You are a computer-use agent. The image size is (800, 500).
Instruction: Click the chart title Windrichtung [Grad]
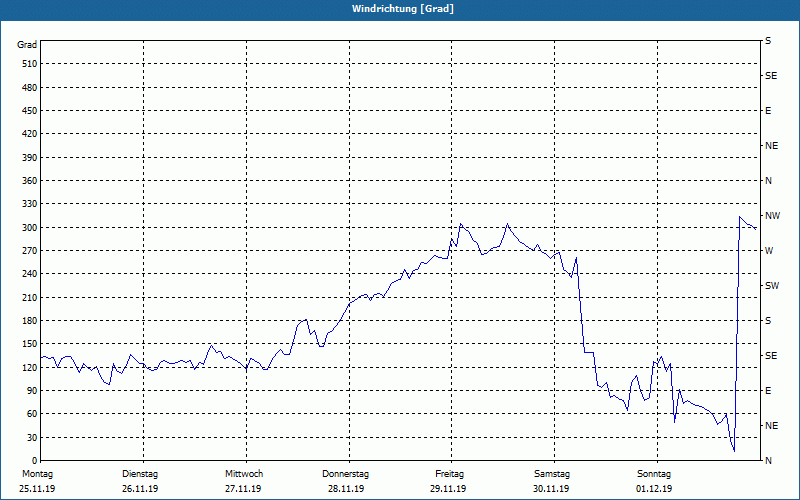tap(403, 9)
